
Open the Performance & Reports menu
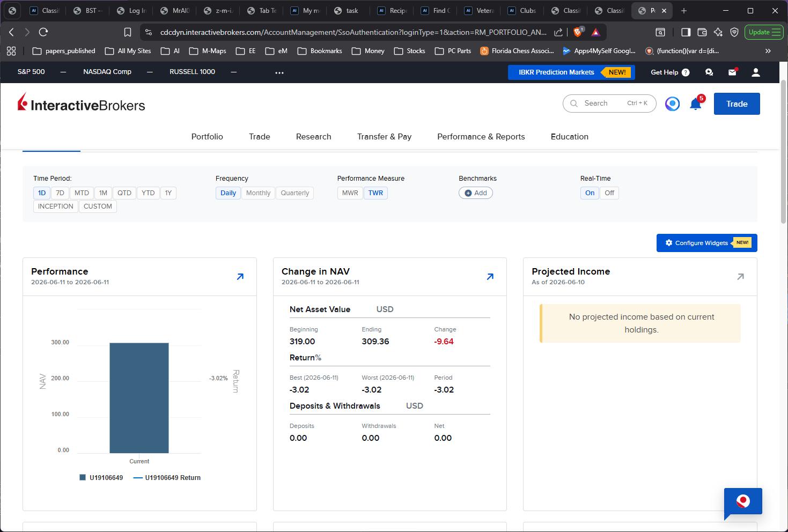pyautogui.click(x=481, y=137)
